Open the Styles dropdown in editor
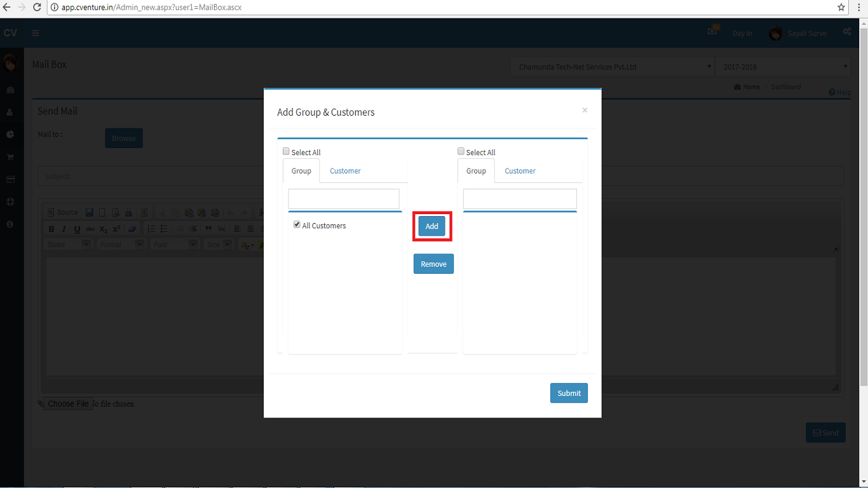The width and height of the screenshot is (868, 488). click(x=69, y=245)
